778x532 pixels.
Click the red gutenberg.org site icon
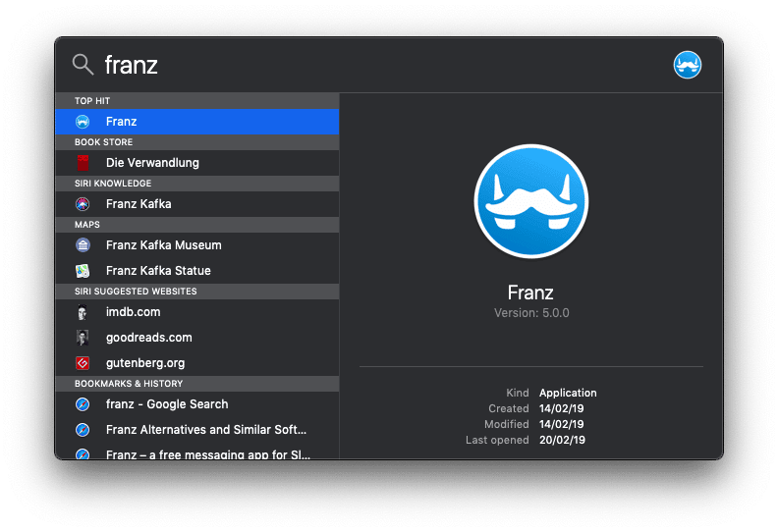tap(83, 363)
